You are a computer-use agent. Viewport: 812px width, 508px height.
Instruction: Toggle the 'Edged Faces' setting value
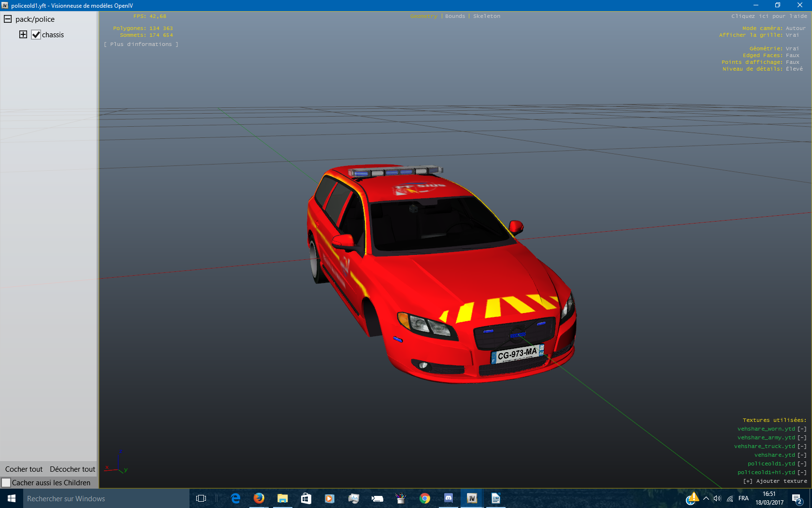coord(792,56)
